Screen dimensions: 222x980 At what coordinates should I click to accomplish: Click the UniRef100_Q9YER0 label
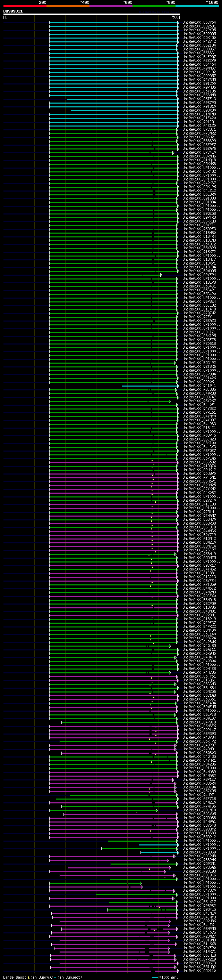199,948
